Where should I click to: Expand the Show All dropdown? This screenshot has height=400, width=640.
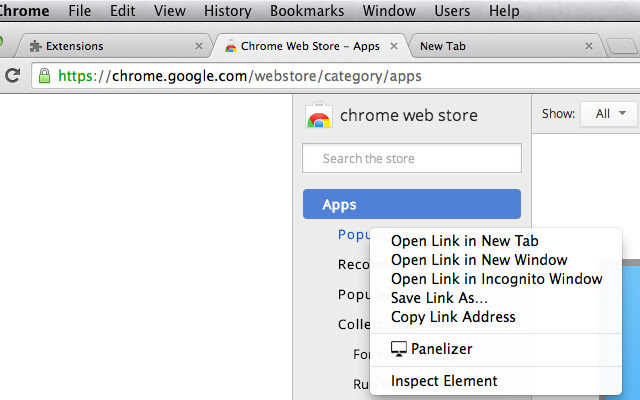click(x=608, y=114)
